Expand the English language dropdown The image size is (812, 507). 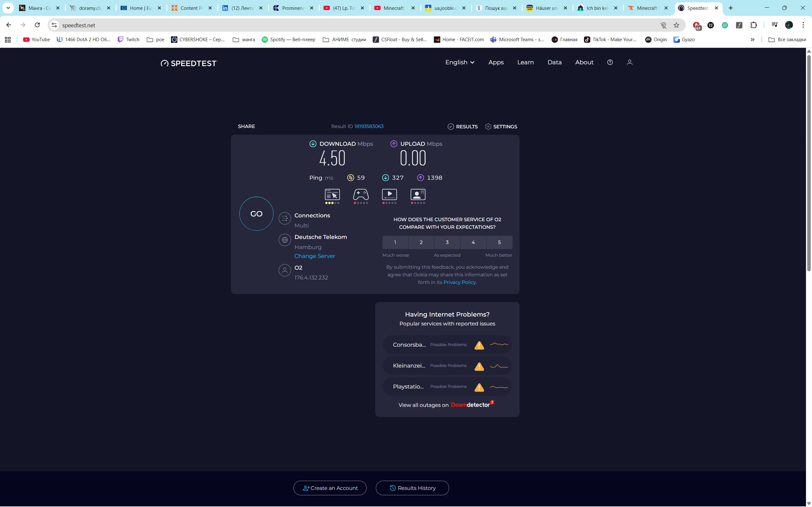tap(459, 62)
